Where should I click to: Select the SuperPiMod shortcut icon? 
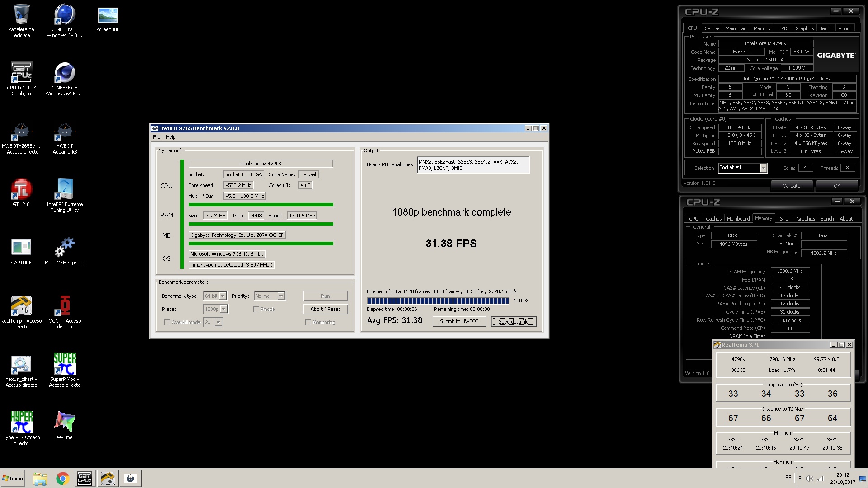[x=65, y=370]
